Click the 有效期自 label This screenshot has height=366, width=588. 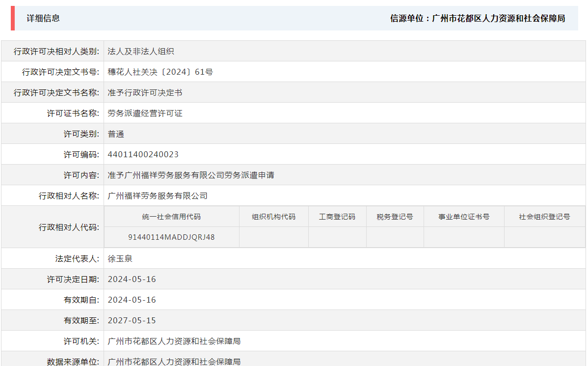pyautogui.click(x=81, y=300)
